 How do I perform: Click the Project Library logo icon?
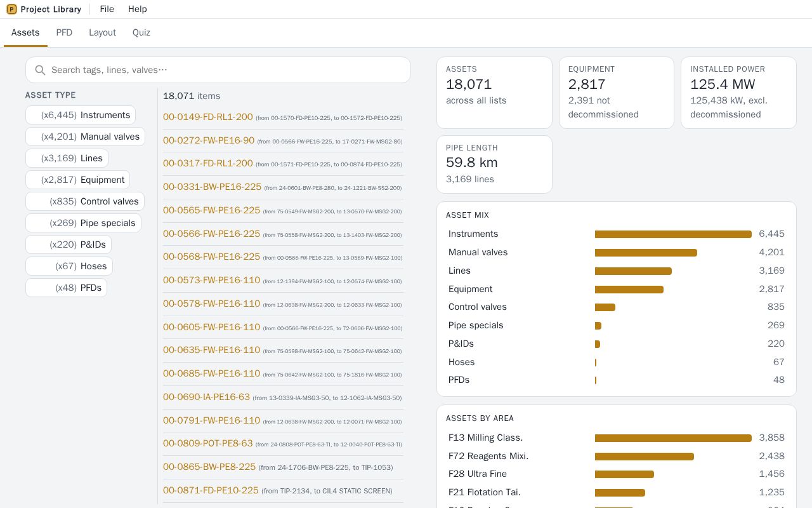[11, 9]
